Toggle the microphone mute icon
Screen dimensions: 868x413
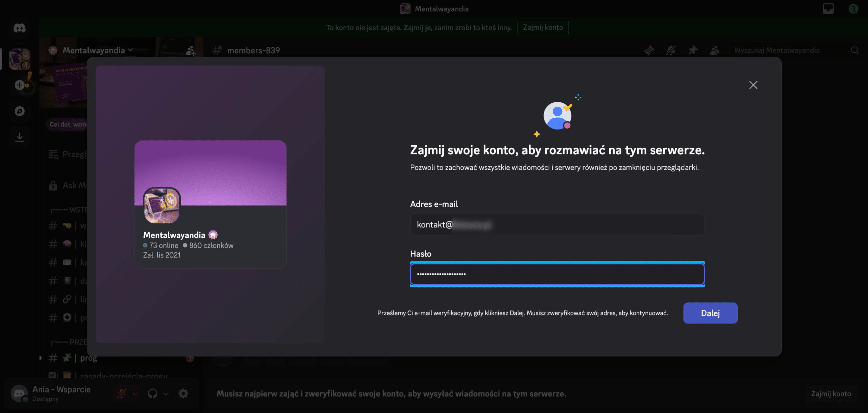pos(121,393)
